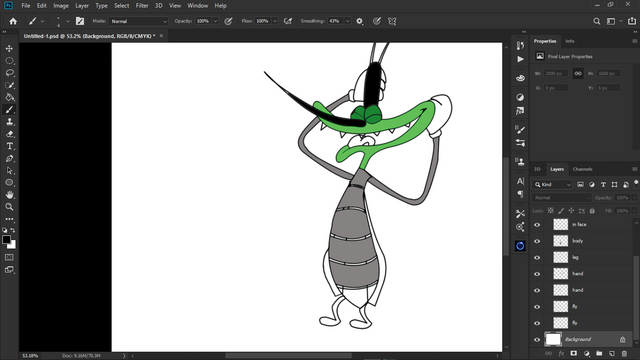Hide the 'in face' layer
Viewport: 640px width, 360px height.
click(537, 224)
